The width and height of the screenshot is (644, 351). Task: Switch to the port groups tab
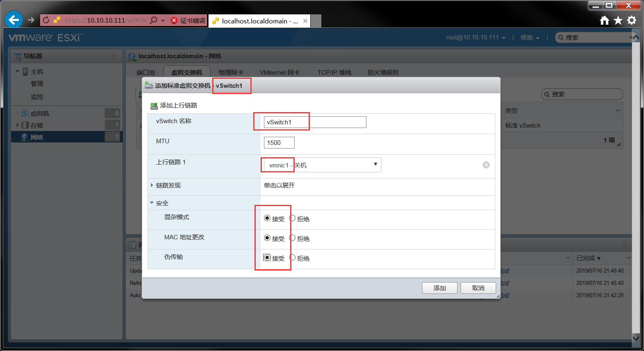146,73
